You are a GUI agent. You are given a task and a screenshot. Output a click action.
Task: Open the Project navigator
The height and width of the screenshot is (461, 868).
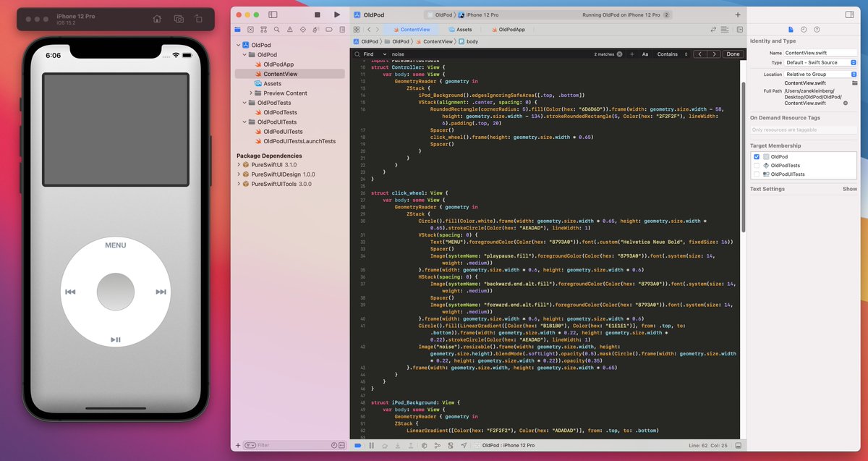237,30
